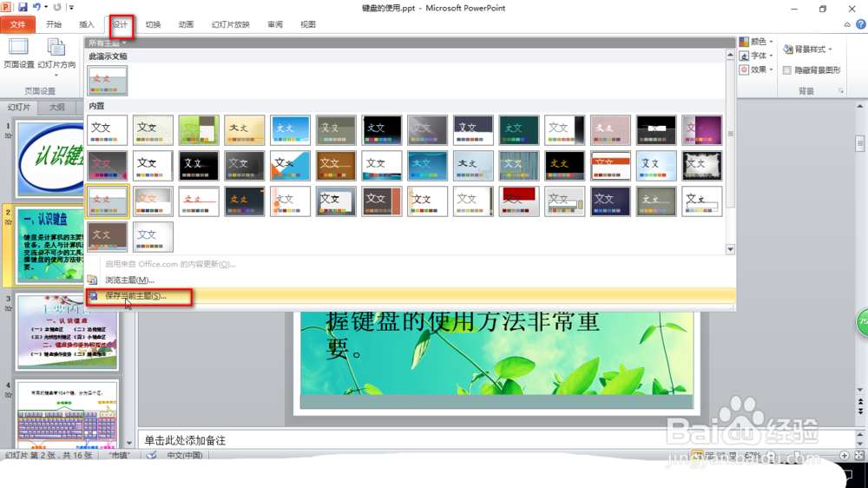This screenshot has width=868, height=488.
Task: Select the first plain white built-in theme
Action: [x=108, y=129]
